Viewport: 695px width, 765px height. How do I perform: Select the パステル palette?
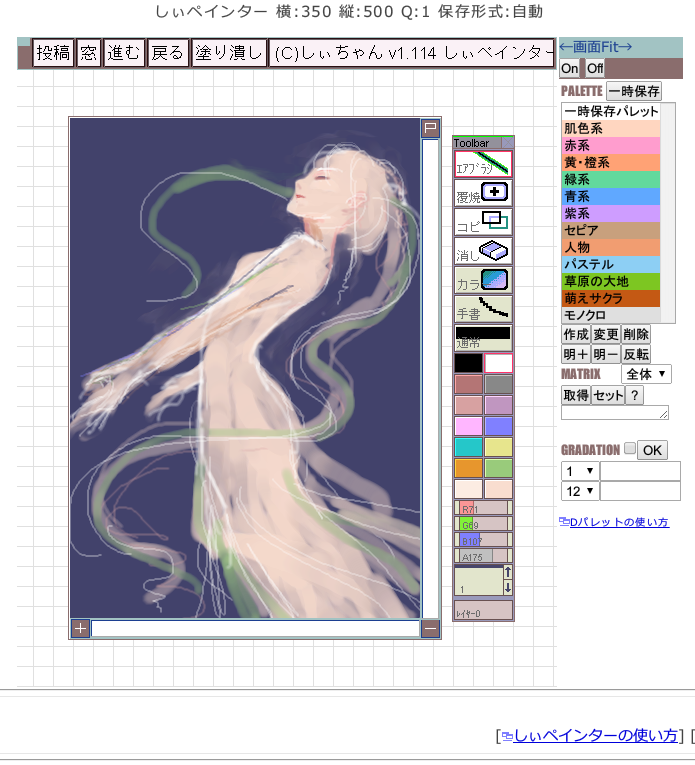(611, 264)
